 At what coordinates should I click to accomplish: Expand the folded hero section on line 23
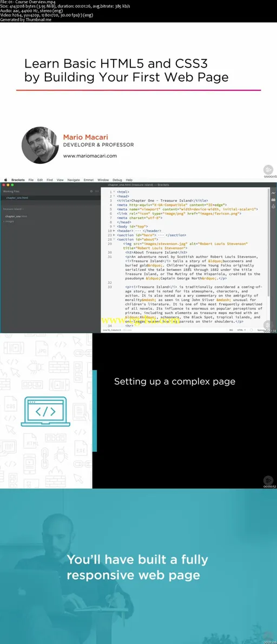pos(114,235)
